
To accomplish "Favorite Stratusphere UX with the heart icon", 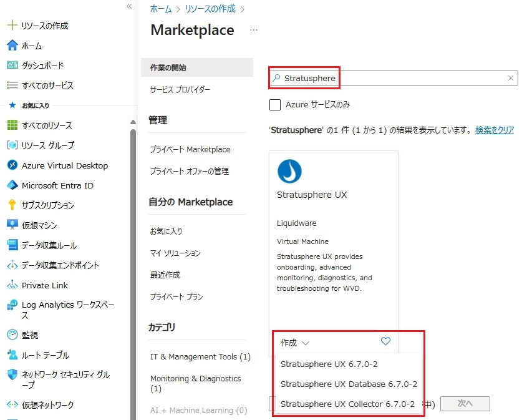I will [385, 341].
